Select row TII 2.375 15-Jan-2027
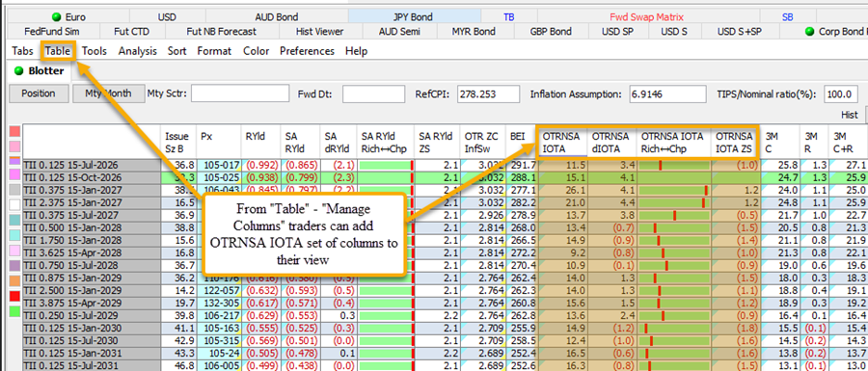 (92, 203)
